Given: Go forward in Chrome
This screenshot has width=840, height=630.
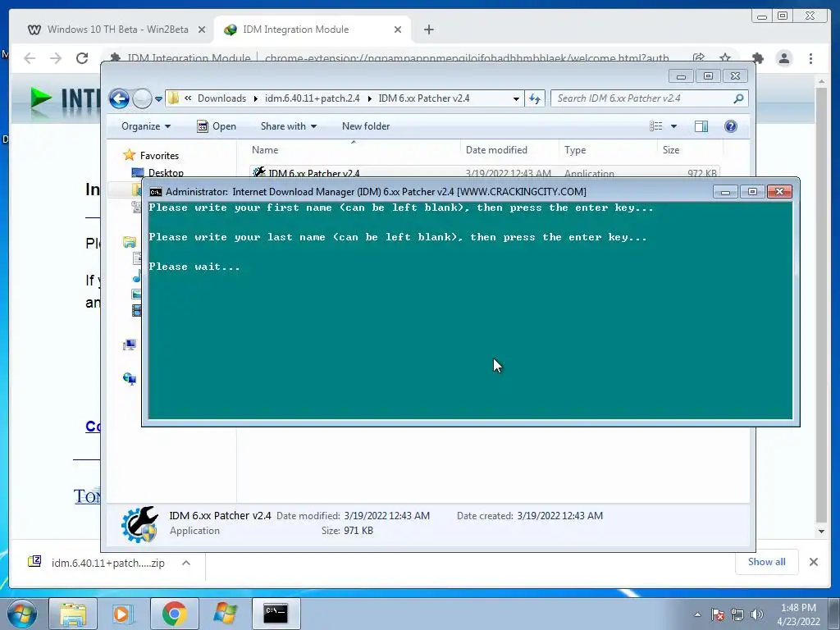Looking at the screenshot, I should click(56, 58).
